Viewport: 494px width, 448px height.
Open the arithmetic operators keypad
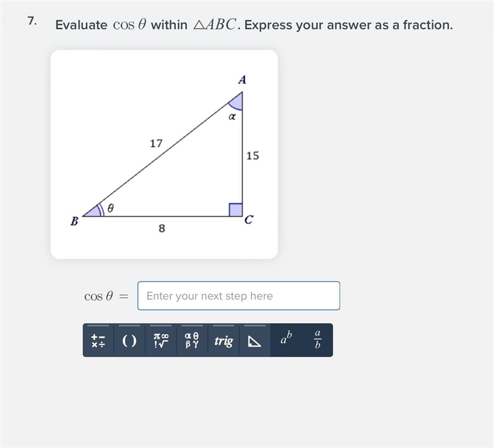pyautogui.click(x=98, y=340)
